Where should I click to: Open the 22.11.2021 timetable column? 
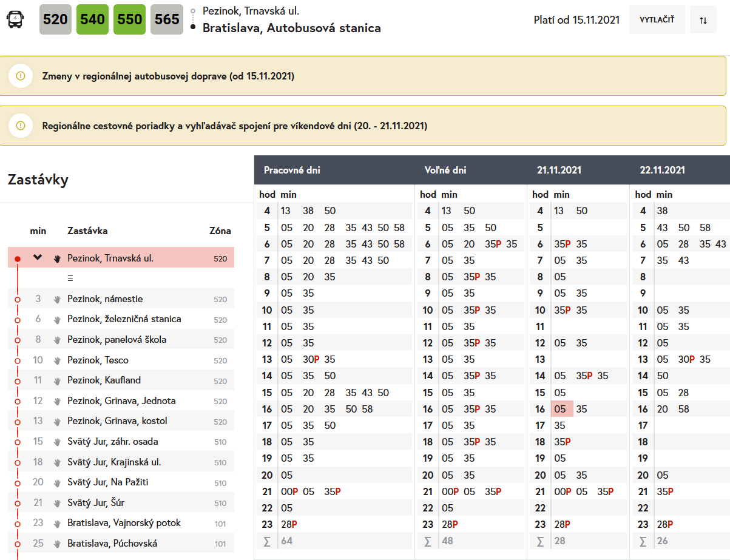[663, 170]
